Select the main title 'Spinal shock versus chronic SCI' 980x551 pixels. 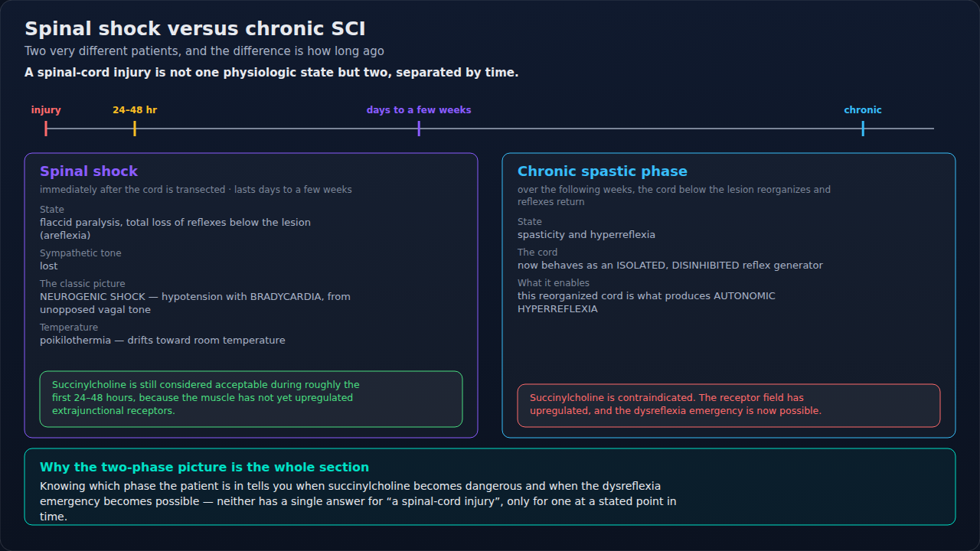pos(195,29)
